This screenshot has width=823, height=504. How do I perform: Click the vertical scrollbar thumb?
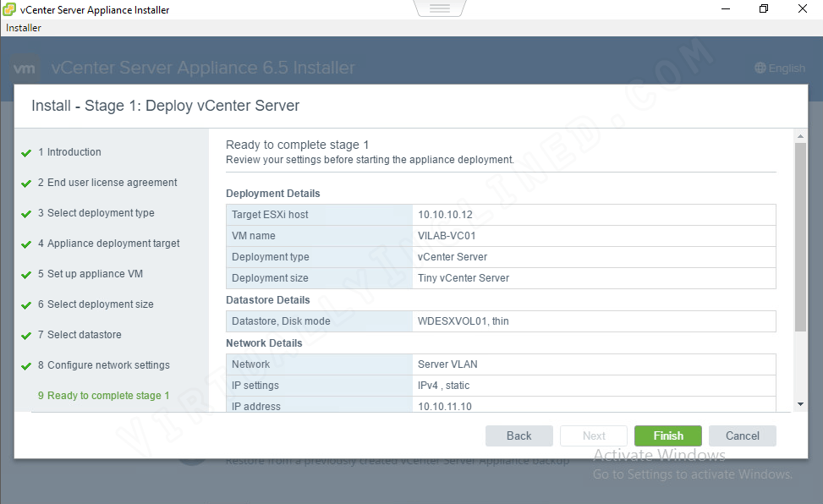point(800,238)
